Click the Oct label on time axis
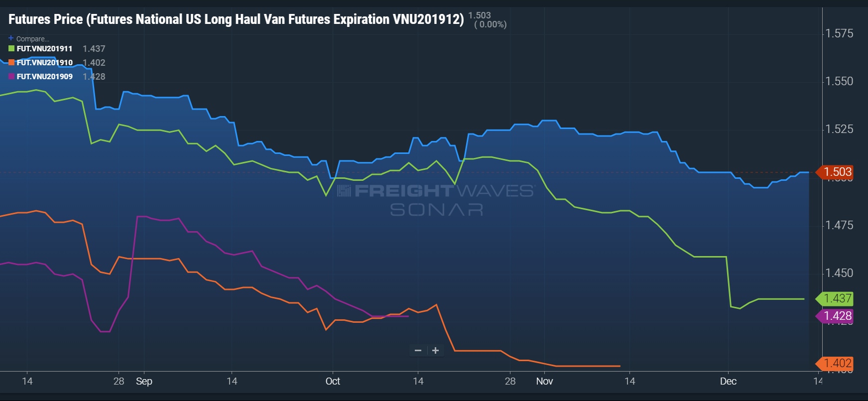 point(333,382)
